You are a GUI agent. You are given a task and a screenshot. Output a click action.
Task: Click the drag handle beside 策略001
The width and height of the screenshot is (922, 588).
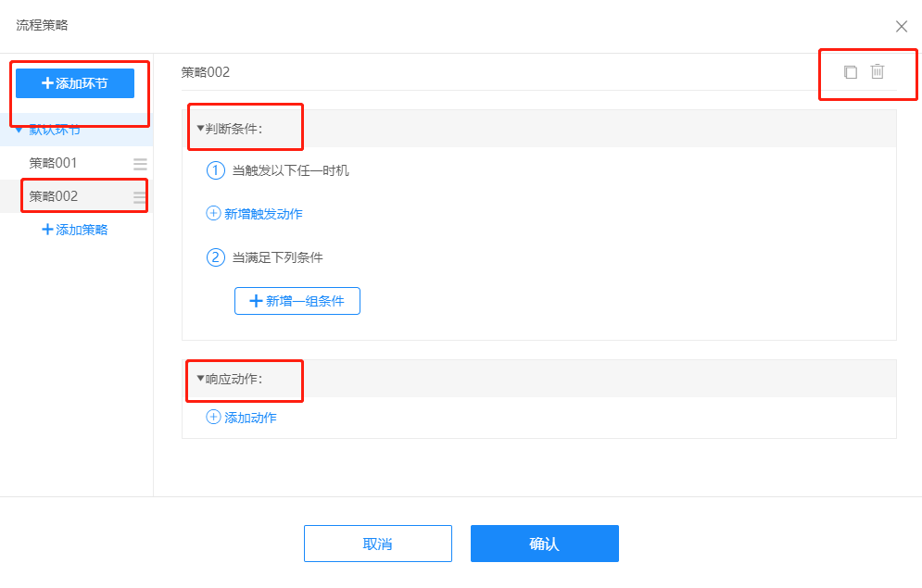[x=140, y=164]
